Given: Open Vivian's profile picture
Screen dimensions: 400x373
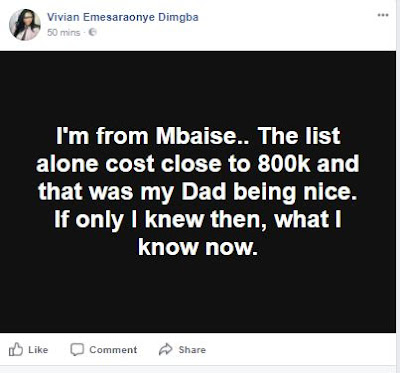Looking at the screenshot, I should coord(25,25).
